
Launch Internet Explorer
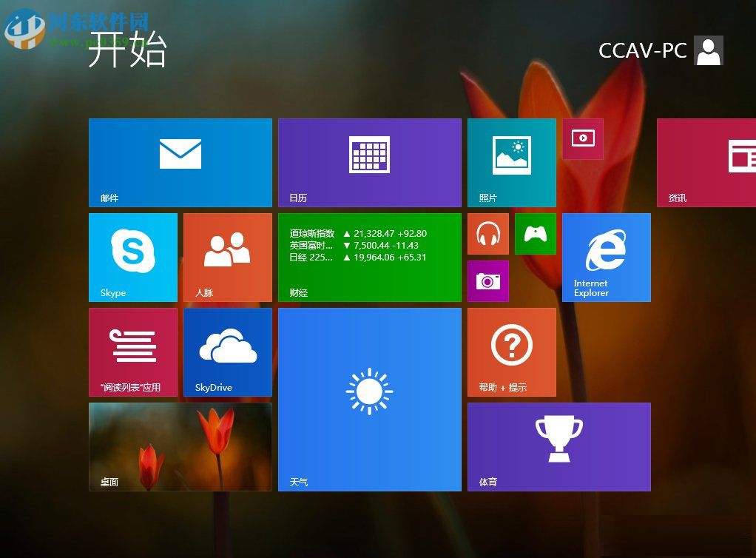[606, 257]
